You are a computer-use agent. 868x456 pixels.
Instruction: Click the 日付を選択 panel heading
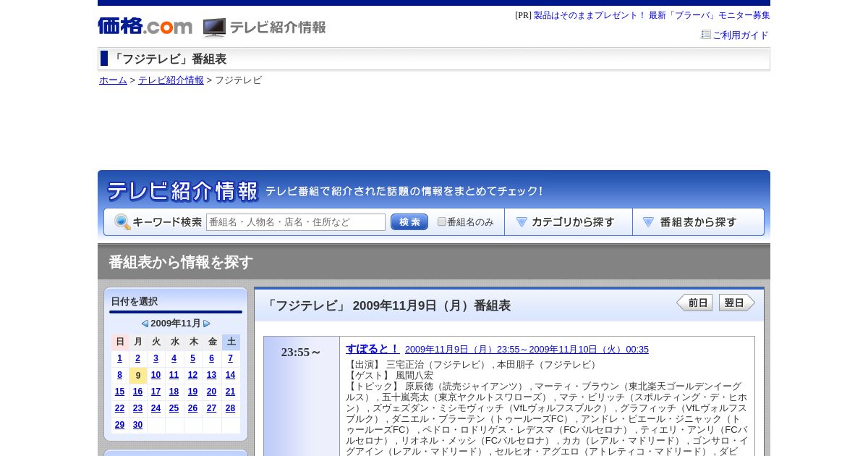(x=135, y=302)
